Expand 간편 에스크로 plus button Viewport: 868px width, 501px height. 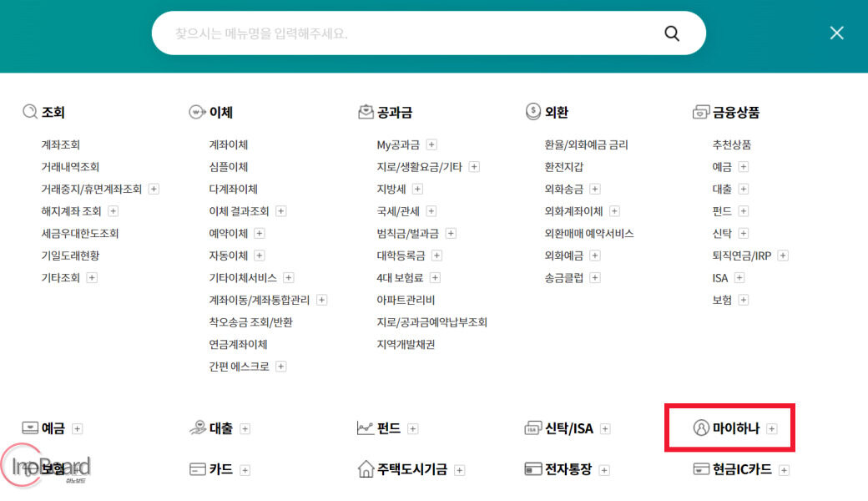tap(280, 366)
